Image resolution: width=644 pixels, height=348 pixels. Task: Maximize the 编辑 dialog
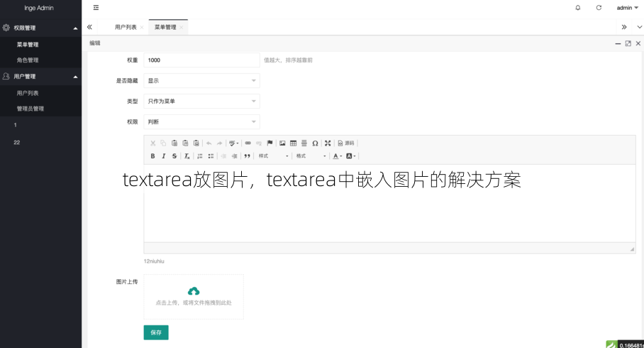pos(628,43)
